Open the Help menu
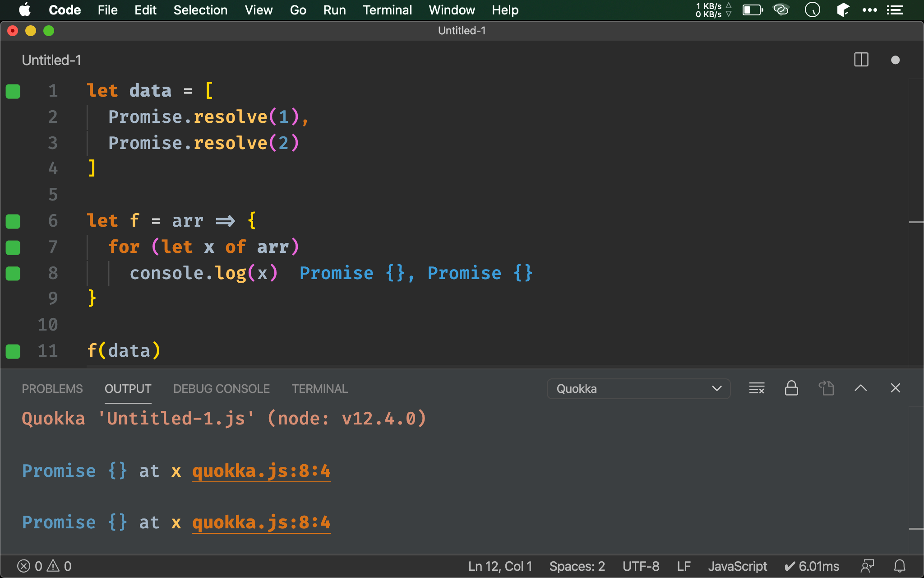Viewport: 924px width, 578px height. (505, 10)
